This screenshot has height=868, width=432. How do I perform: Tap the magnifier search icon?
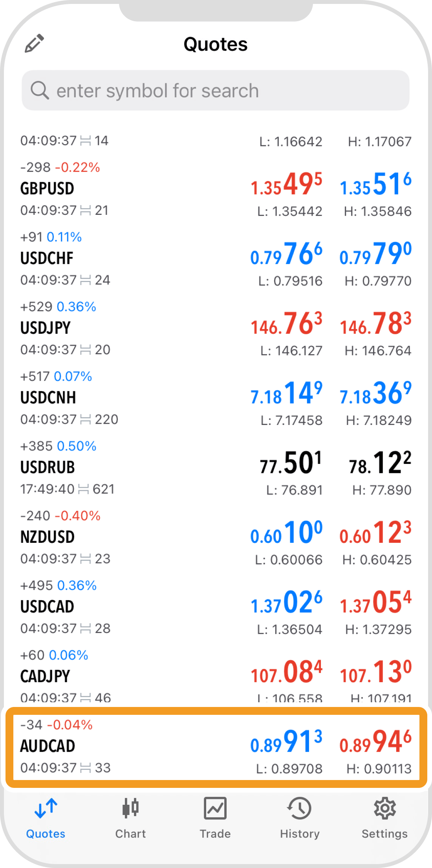(40, 90)
